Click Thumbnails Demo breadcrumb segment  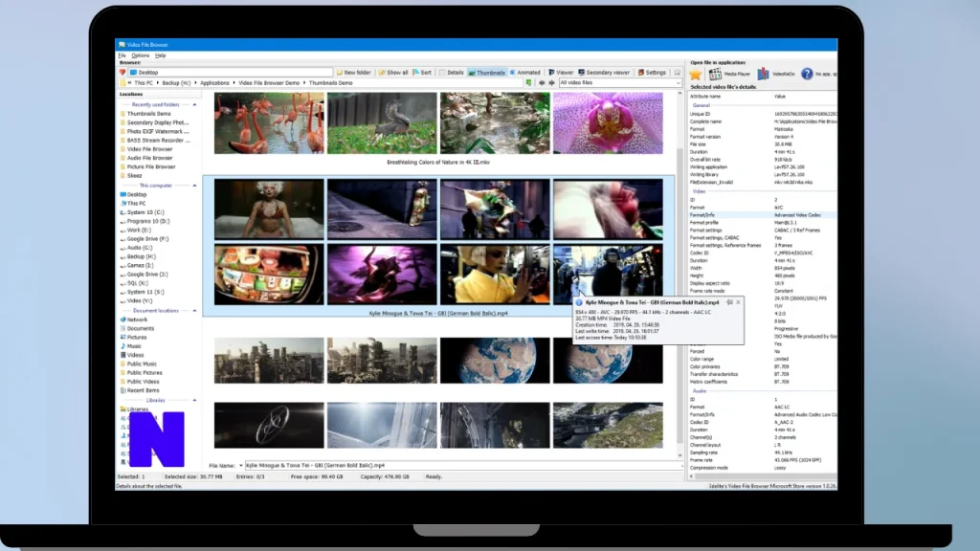[x=330, y=82]
